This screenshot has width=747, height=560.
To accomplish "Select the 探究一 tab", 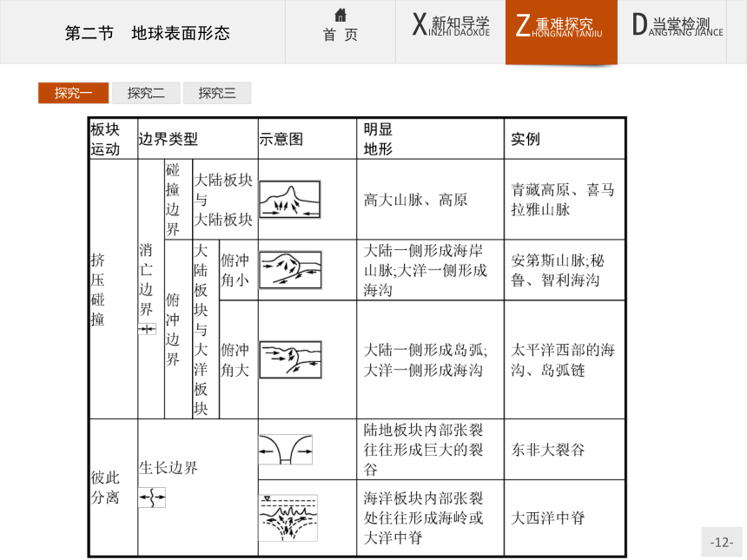I will point(73,93).
